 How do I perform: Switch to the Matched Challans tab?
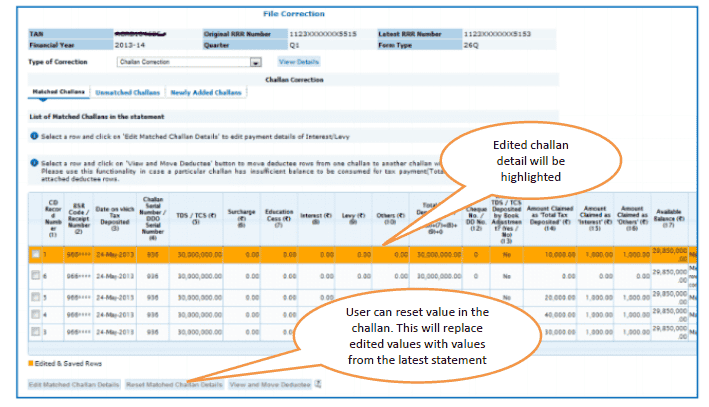pyautogui.click(x=58, y=93)
